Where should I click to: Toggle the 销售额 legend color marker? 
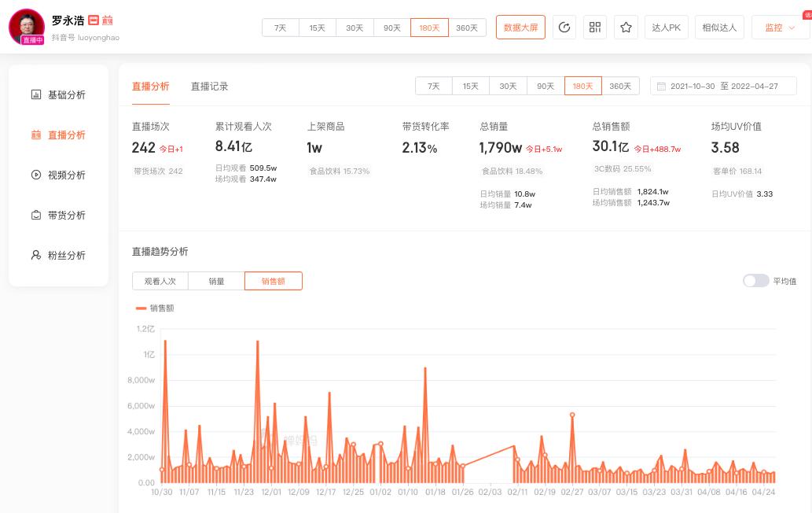click(141, 308)
